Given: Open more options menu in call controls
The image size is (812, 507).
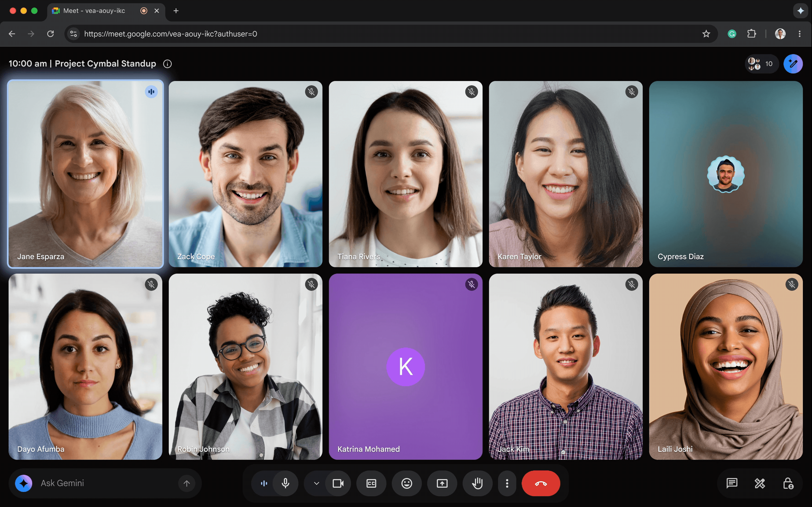Looking at the screenshot, I should [507, 483].
